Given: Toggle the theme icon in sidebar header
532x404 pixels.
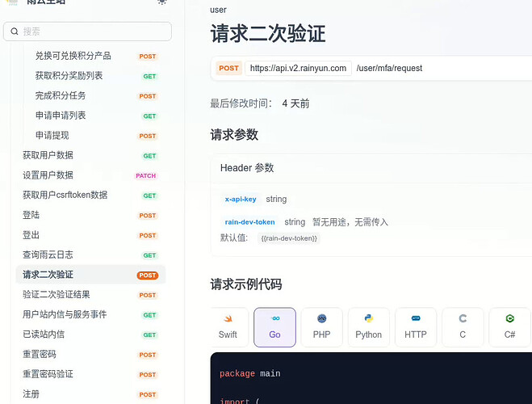Looking at the screenshot, I should tap(162, 2).
